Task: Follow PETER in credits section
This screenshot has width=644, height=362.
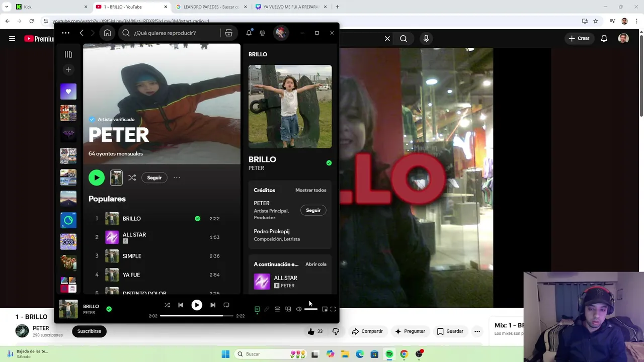Action: [x=313, y=210]
